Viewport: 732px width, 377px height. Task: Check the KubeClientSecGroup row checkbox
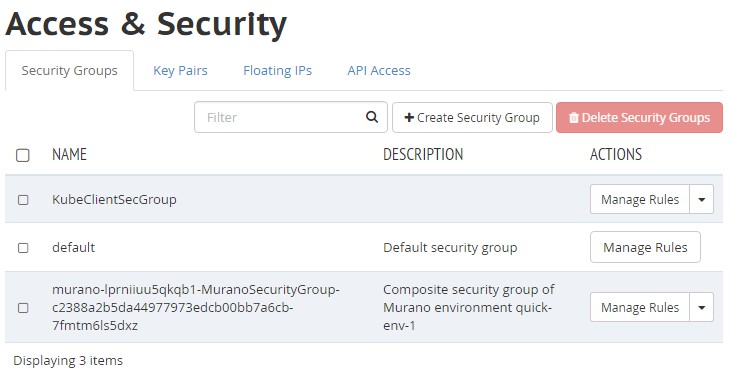coord(23,200)
